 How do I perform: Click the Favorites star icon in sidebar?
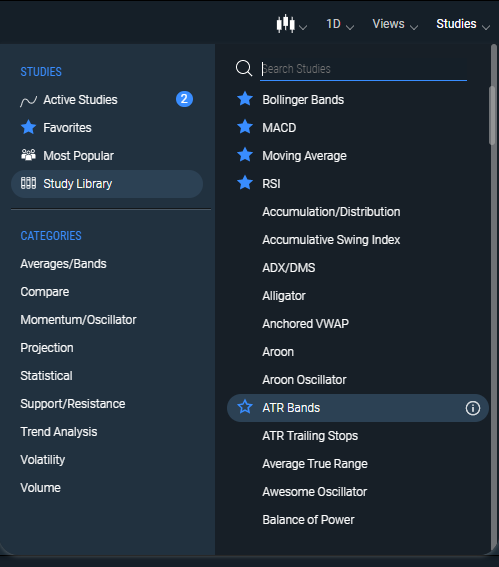[x=29, y=127]
